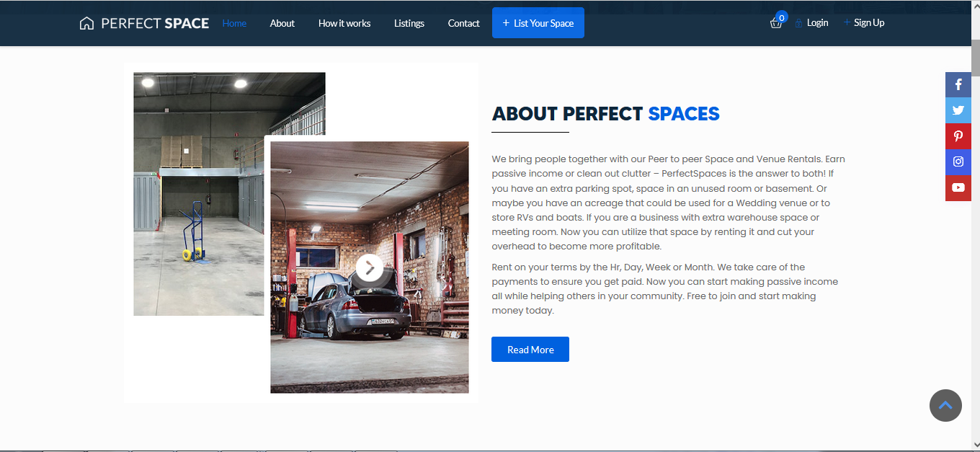
Task: Open How it works menu item
Action: click(x=344, y=23)
